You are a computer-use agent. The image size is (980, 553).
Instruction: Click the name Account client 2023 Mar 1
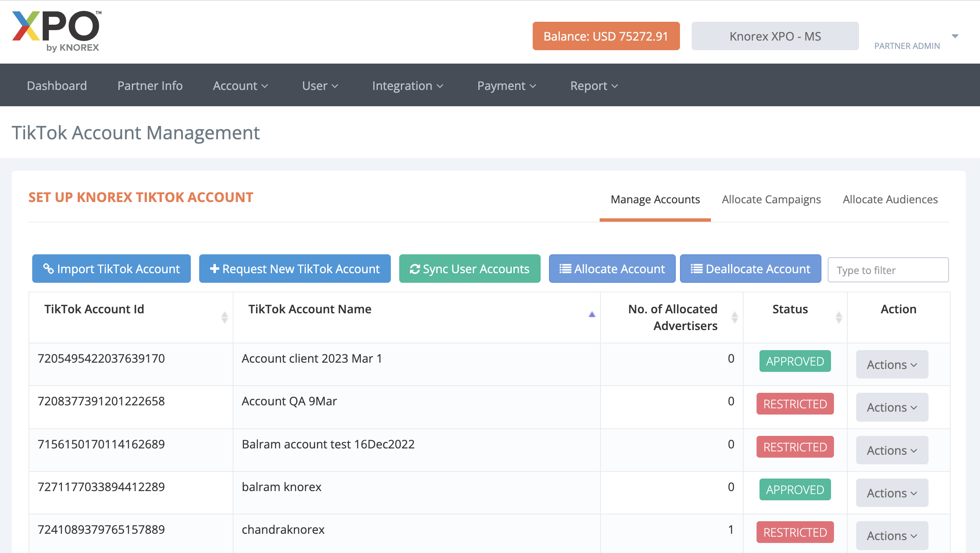[312, 358]
